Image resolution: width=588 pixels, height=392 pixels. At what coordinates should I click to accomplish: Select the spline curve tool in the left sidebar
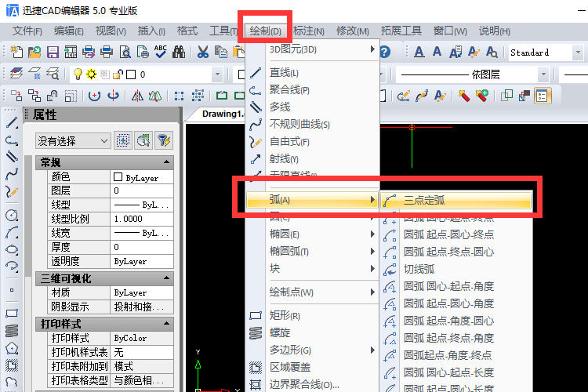pos(12,174)
